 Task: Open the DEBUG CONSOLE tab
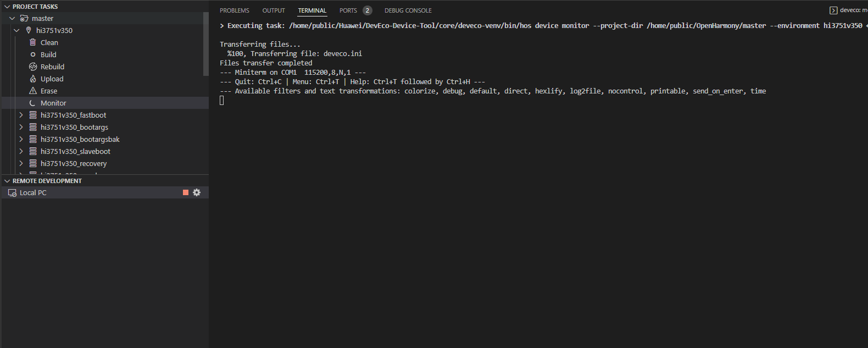point(408,10)
